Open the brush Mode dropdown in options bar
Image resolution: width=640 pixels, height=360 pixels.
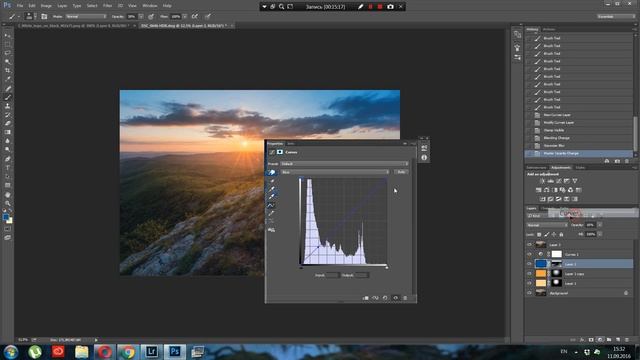point(86,16)
